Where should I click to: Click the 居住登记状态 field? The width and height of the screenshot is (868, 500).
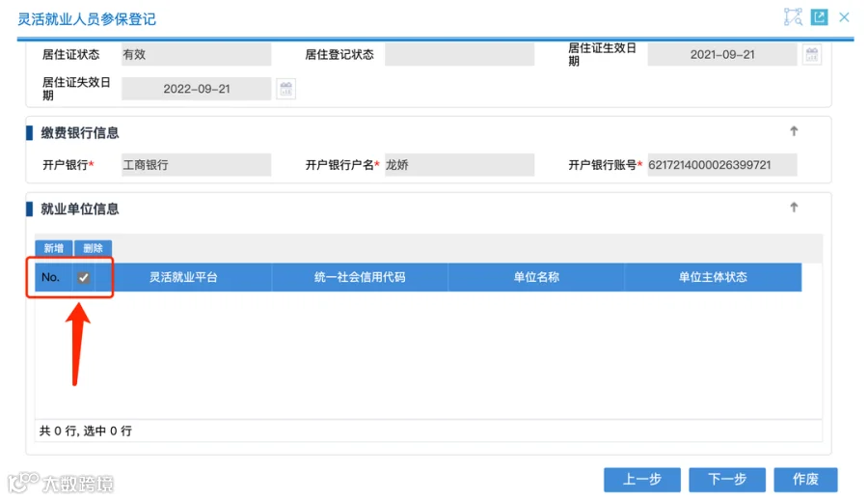(x=459, y=54)
